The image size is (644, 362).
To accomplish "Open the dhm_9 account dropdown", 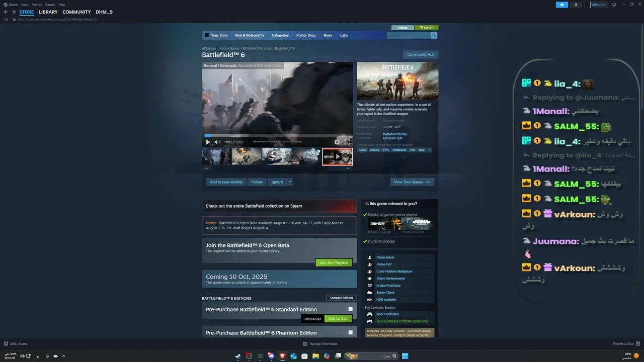I will tap(599, 5).
